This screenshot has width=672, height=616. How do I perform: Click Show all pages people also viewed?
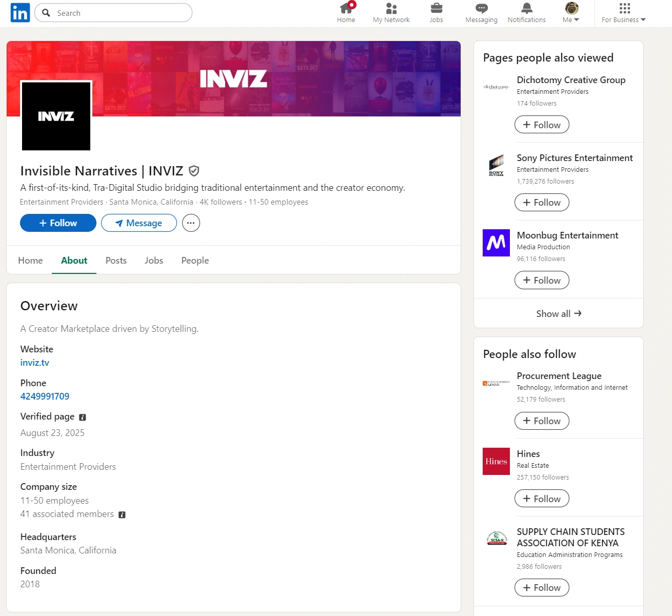[x=559, y=314]
